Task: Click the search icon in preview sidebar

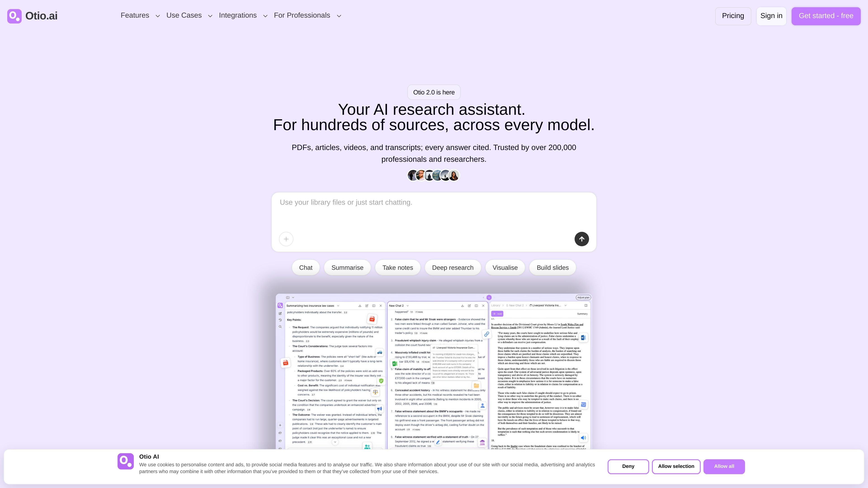Action: coord(280,327)
